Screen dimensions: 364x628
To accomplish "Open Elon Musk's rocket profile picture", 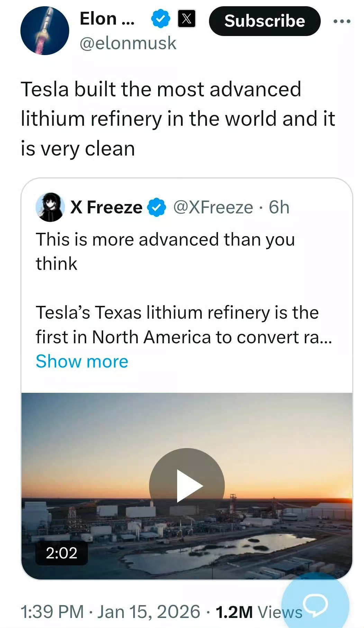I will pos(45,30).
